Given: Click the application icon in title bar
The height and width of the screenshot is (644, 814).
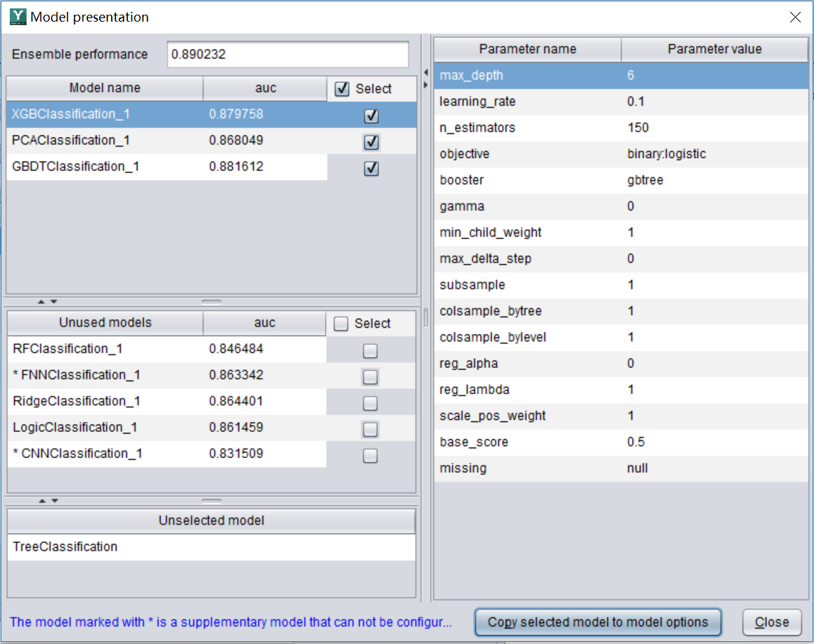Looking at the screenshot, I should pyautogui.click(x=18, y=17).
